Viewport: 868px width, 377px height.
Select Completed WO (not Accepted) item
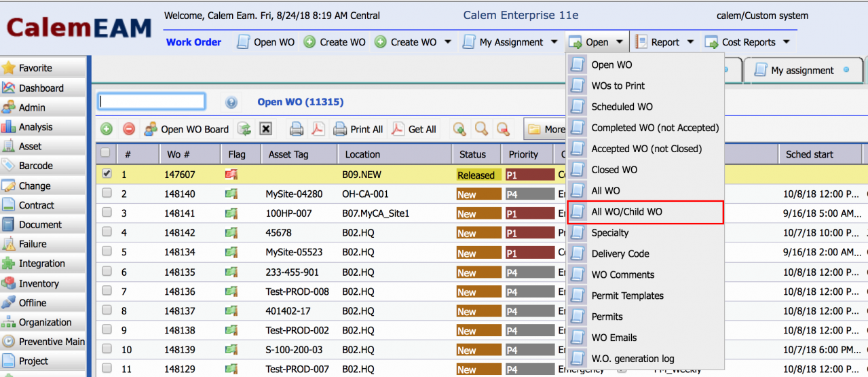point(645,128)
